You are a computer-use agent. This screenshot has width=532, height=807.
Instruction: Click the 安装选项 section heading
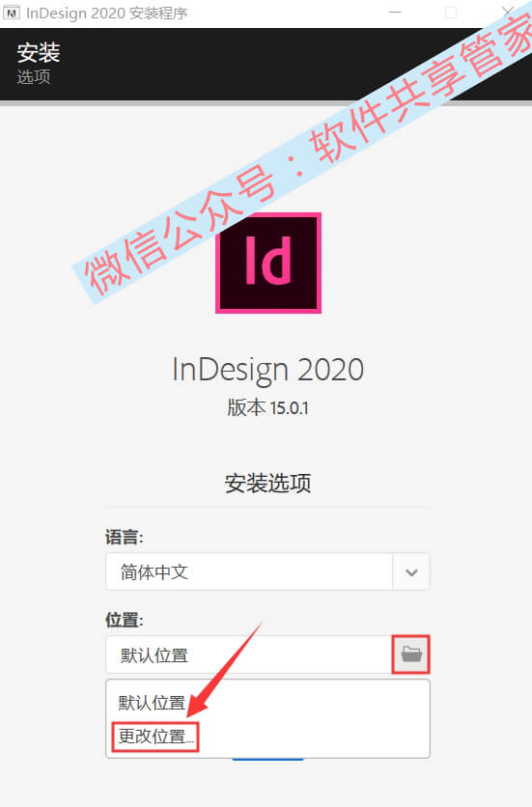tap(267, 484)
